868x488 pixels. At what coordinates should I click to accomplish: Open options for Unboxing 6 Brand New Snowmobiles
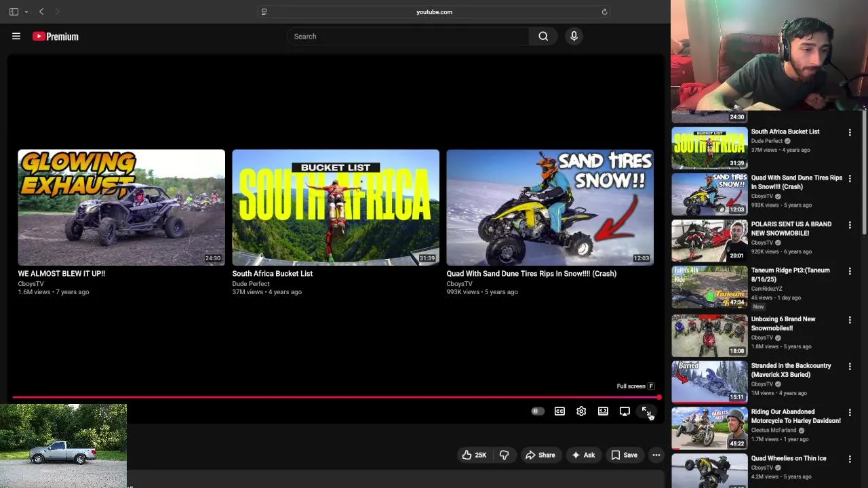point(850,320)
